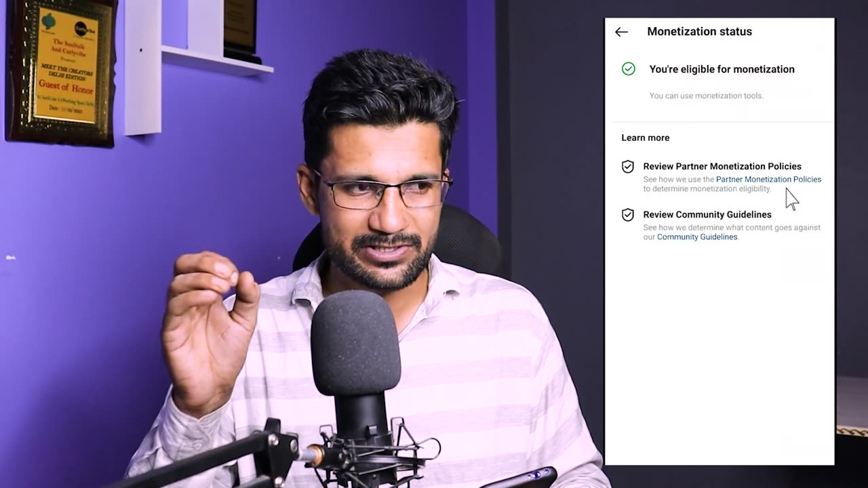Open the Partner Monetization Policies link
Viewport: 868px width, 488px height.
click(x=768, y=180)
